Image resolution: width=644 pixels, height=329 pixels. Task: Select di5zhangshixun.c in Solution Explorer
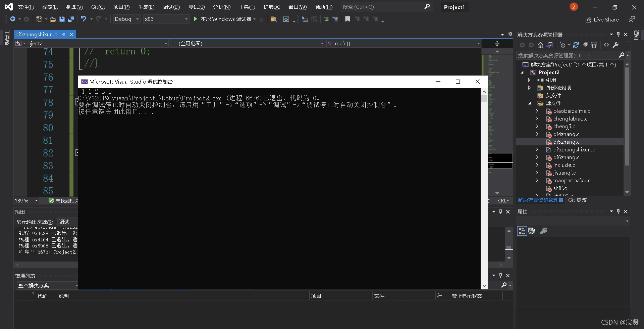[x=574, y=150]
